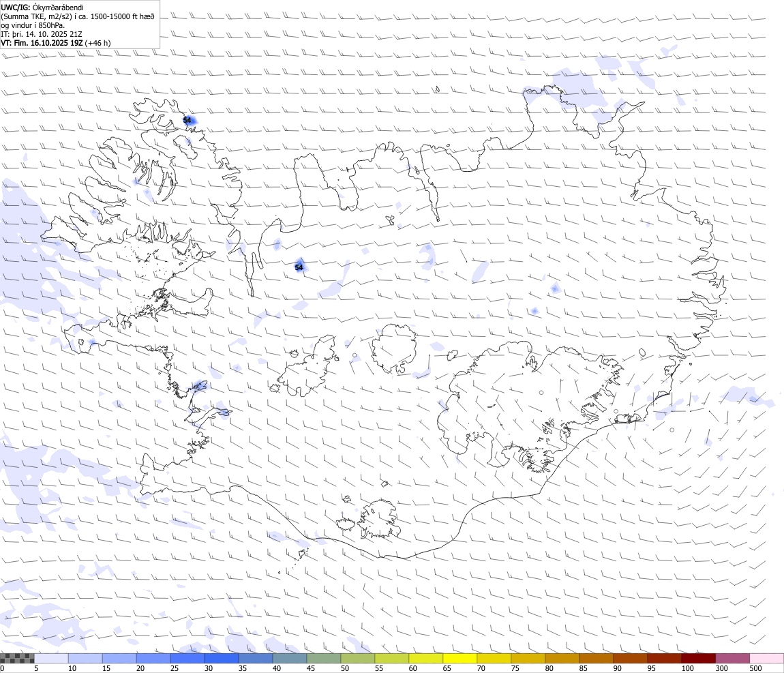
Task: Click the legend tick label "80"
Action: [549, 668]
